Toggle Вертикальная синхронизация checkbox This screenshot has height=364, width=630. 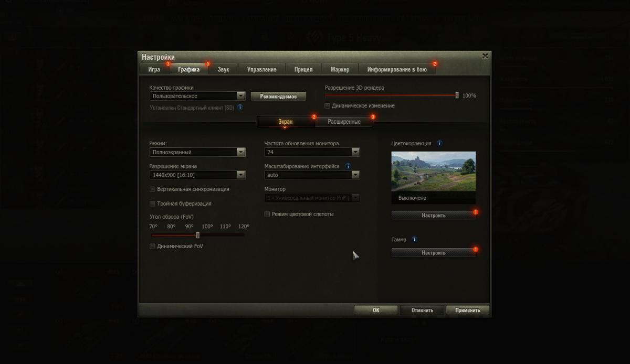153,189
